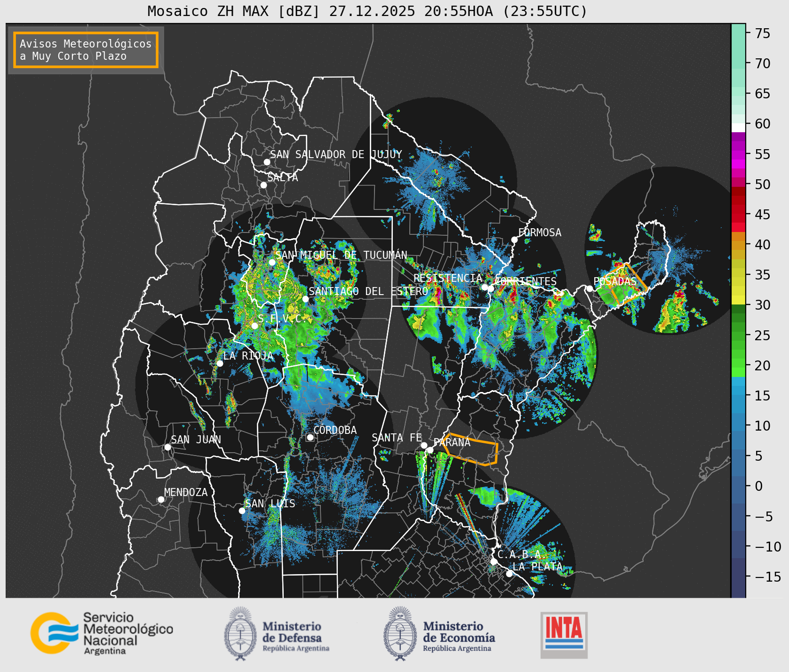The image size is (789, 672).
Task: Click the white dot marking Mendoza
Action: 161,499
